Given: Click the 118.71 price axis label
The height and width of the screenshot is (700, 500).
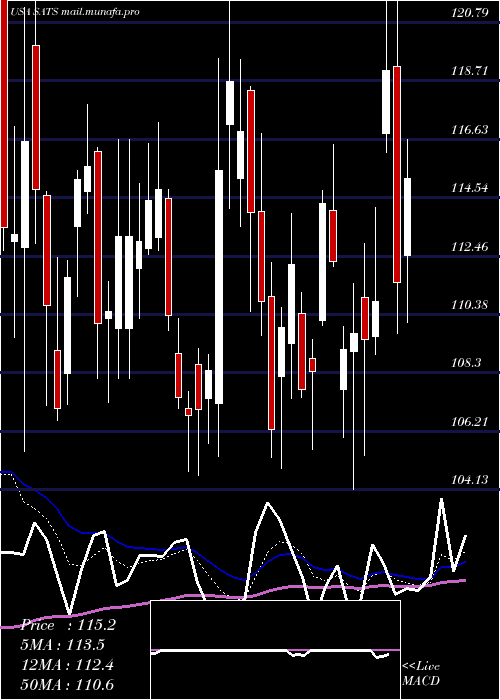Looking at the screenshot, I should click(470, 71).
